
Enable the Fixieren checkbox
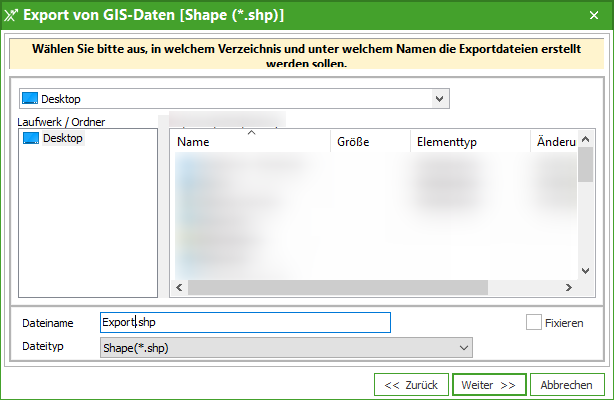tap(534, 322)
